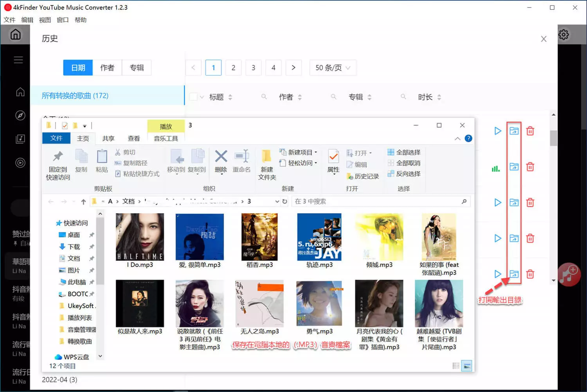The image size is (587, 392).
Task: Search within the 专辑 column
Action: tap(403, 97)
